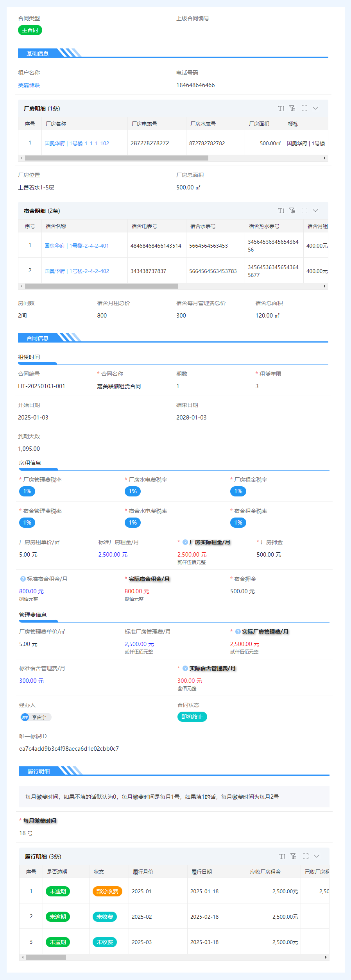This screenshot has height=980, width=351.
Task: Collapse the 厂房明细 table with chevron
Action: [x=315, y=108]
